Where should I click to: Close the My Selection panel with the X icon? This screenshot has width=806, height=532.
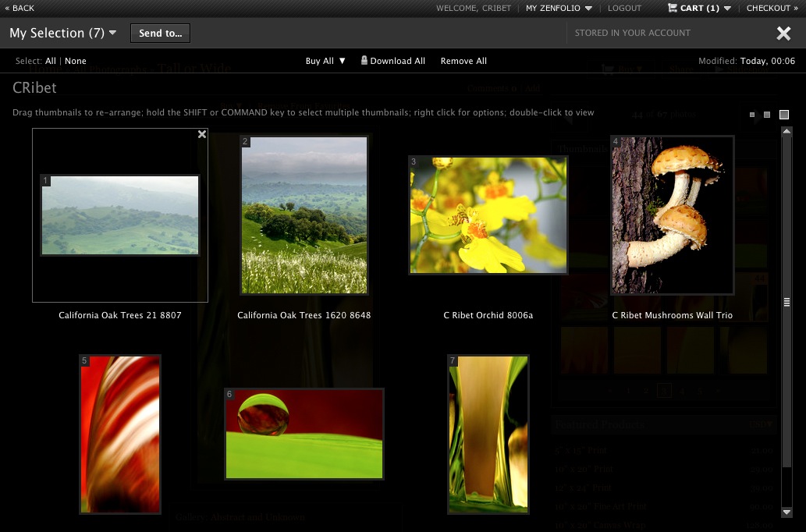[x=783, y=33]
